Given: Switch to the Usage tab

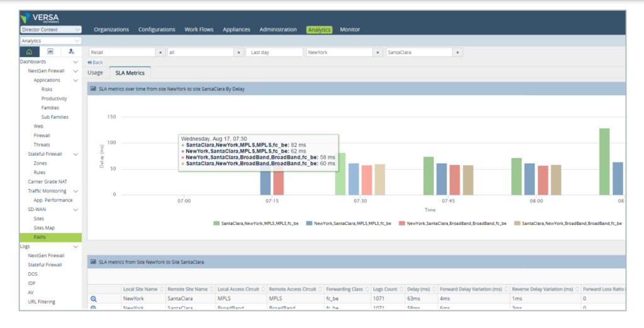Looking at the screenshot, I should coord(96,73).
